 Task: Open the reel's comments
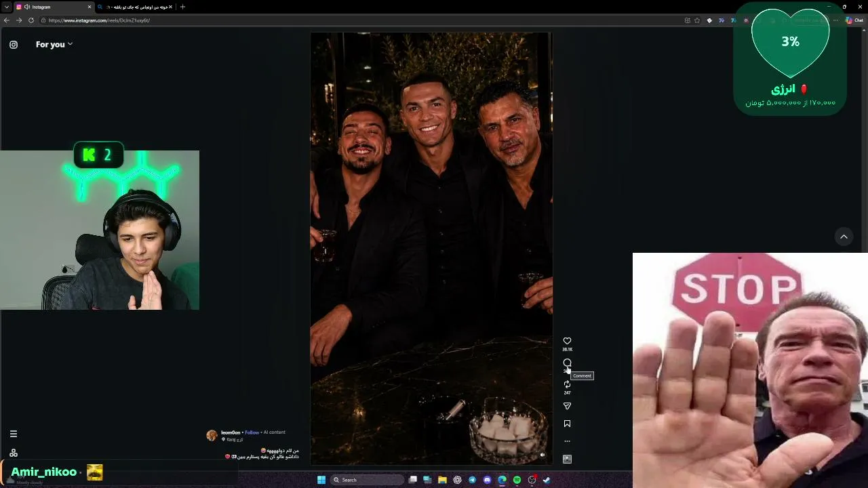pyautogui.click(x=567, y=363)
